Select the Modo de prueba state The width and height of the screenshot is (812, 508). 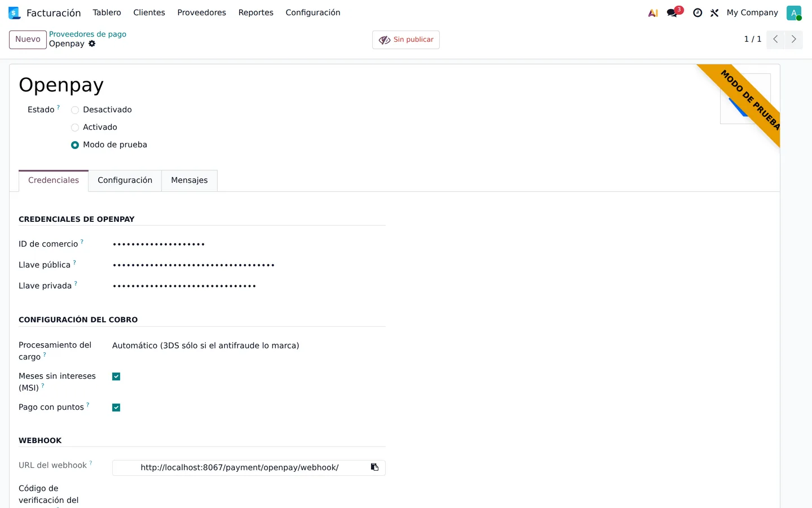[x=75, y=145]
